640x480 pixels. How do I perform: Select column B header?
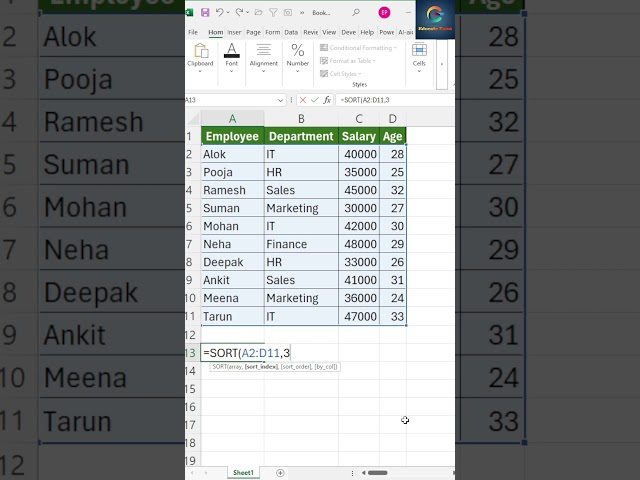301,119
